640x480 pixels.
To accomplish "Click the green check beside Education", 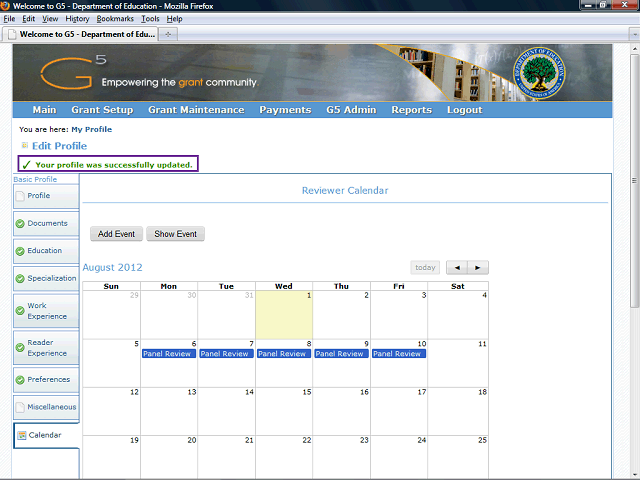I will tap(20, 251).
